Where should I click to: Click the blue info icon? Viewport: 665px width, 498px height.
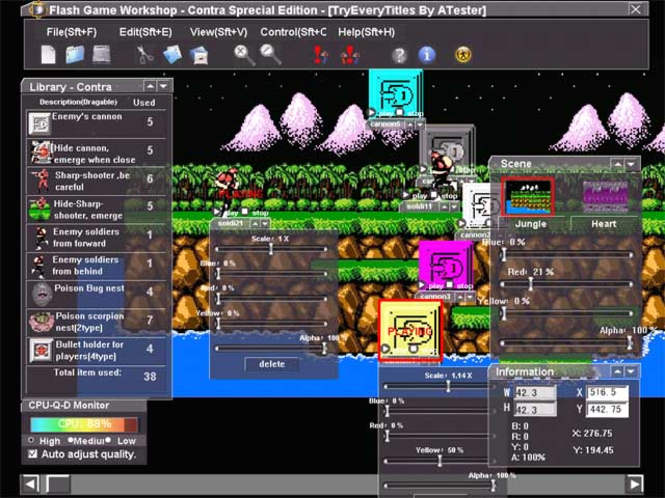tap(427, 55)
